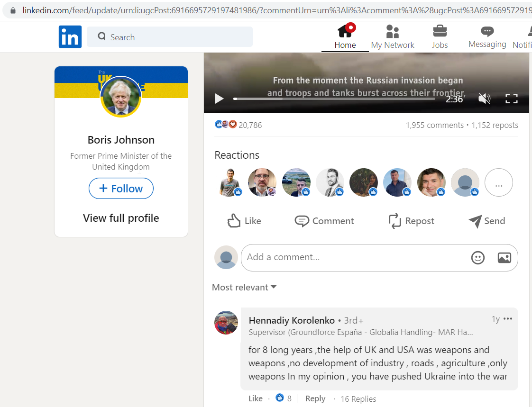Image resolution: width=532 pixels, height=407 pixels.
Task: Click the Former Prime Minister headline text
Action: (x=121, y=162)
